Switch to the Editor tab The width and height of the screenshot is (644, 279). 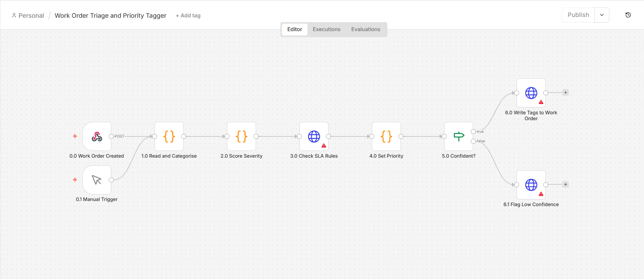[295, 30]
